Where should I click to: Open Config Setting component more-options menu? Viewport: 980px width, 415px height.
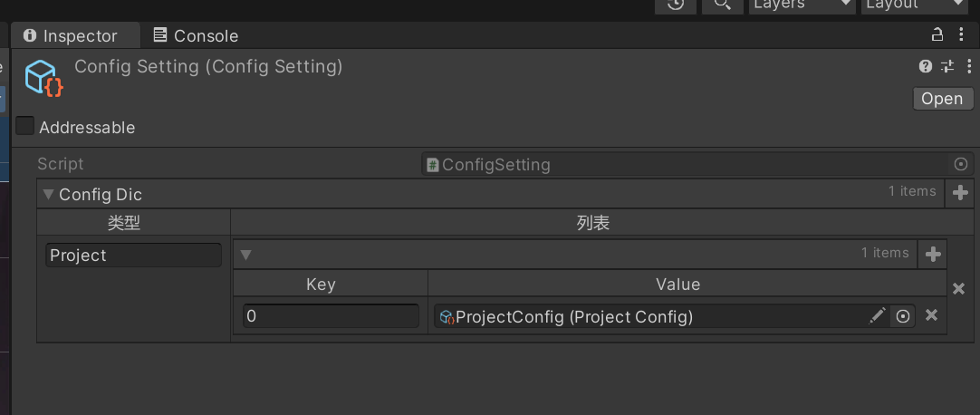click(x=969, y=66)
